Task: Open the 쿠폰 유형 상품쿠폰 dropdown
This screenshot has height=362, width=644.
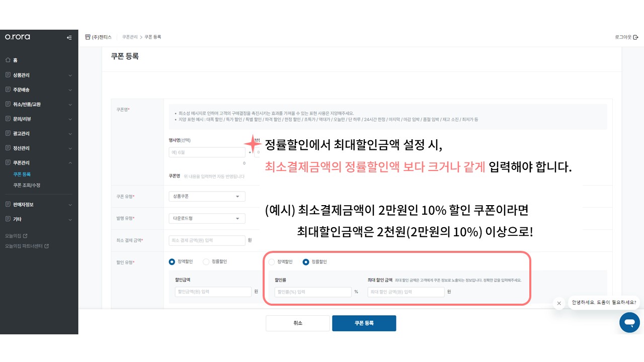Action: pos(207,196)
